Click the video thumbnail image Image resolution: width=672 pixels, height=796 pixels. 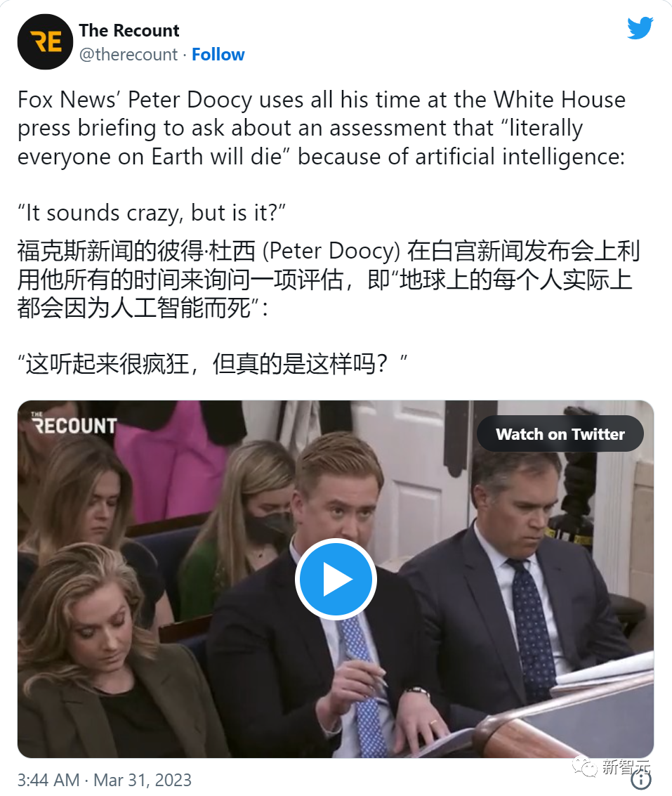click(x=336, y=579)
